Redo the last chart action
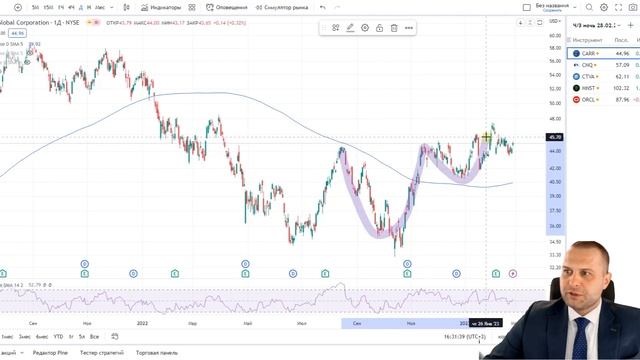The image size is (640, 360). pyautogui.click(x=337, y=7)
